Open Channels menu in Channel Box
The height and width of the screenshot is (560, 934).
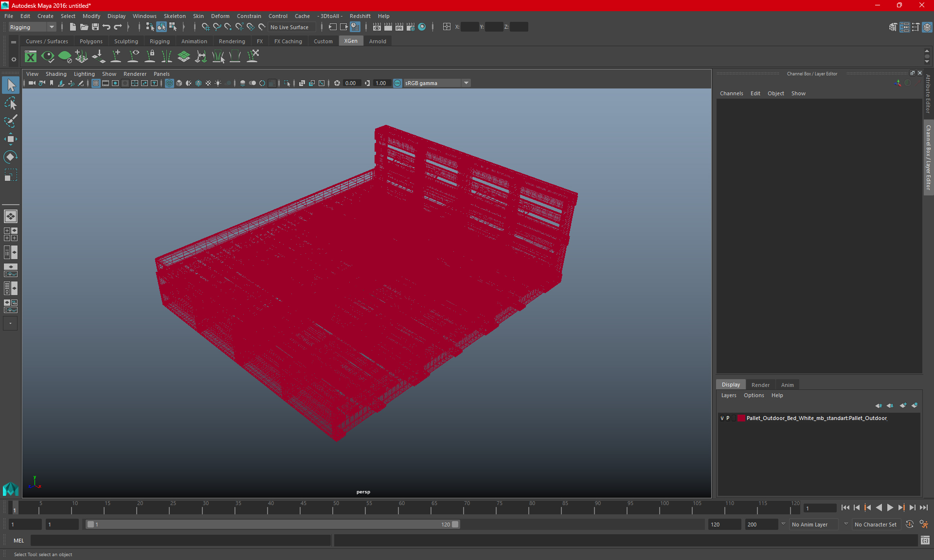[731, 93]
